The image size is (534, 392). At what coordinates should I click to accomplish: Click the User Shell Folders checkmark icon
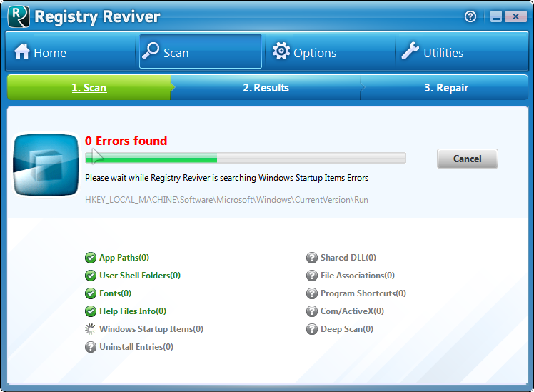91,276
